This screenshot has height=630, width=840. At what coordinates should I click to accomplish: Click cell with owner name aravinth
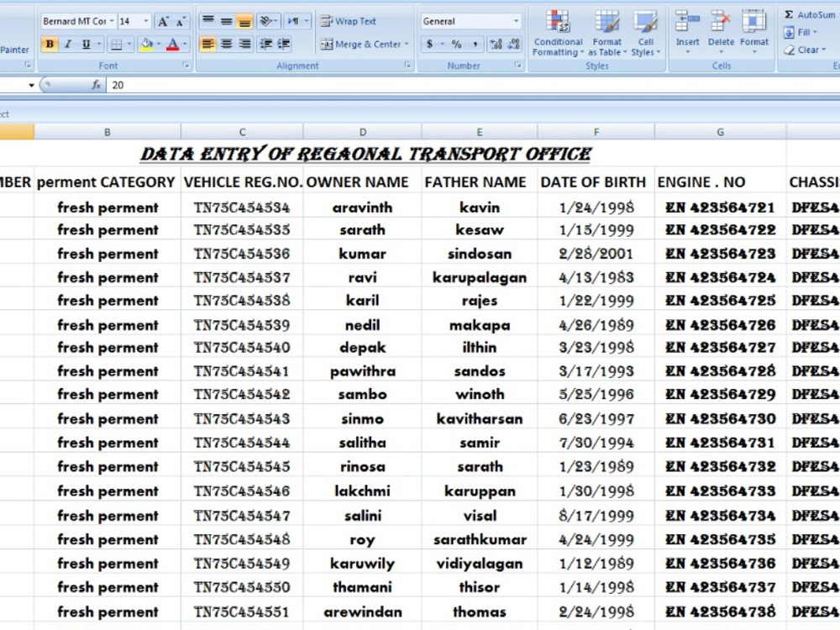[x=363, y=207]
